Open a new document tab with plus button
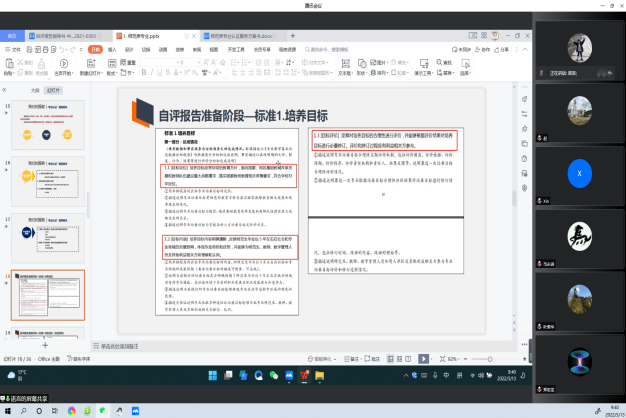The height and width of the screenshot is (418, 626). tap(293, 36)
